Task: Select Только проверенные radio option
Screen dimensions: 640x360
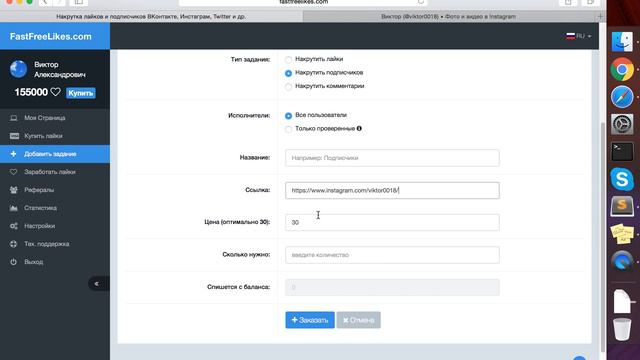Action: (x=288, y=129)
